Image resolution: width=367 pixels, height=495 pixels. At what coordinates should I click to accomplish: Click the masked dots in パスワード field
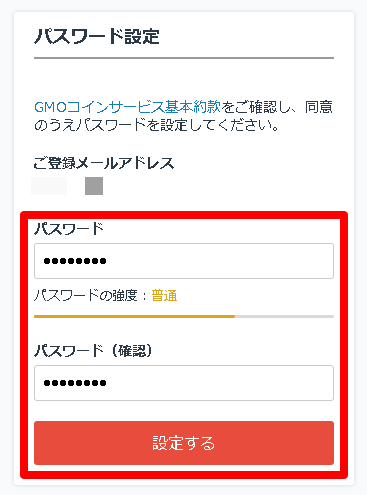pyautogui.click(x=75, y=261)
